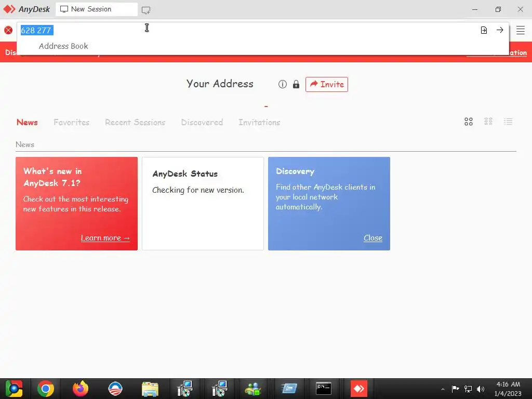Click the info icon next to Your Address
Screen dimensions: 532x399
point(282,84)
